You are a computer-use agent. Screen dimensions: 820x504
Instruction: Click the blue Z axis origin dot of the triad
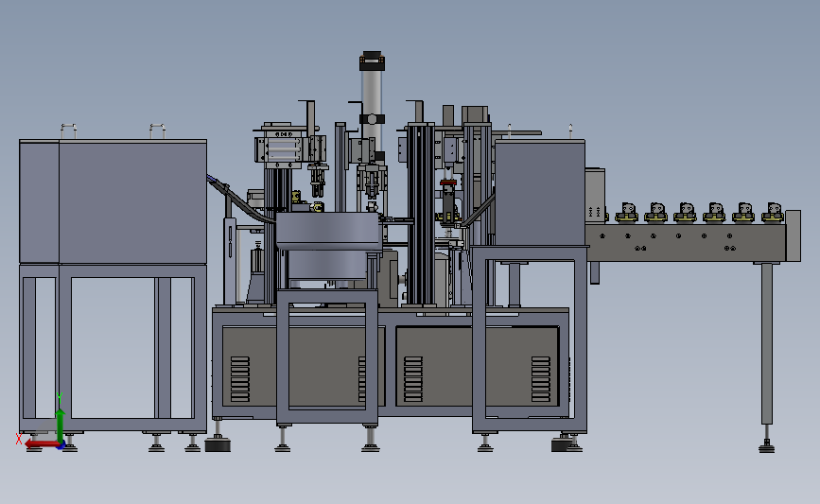[x=61, y=445]
